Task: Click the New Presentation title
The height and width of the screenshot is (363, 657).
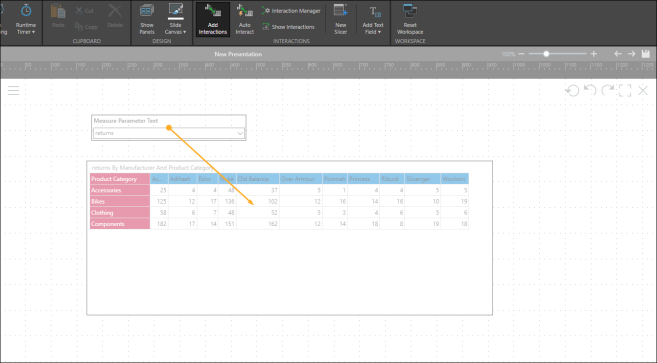Action: point(238,54)
